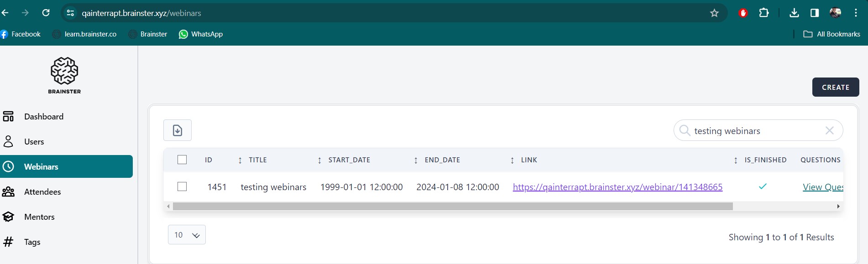Bookmark this page with star icon
This screenshot has width=868, height=264.
pos(714,13)
